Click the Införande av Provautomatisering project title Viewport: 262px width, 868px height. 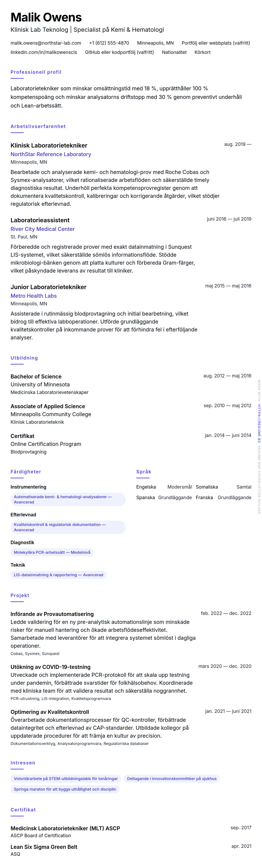[x=52, y=614]
